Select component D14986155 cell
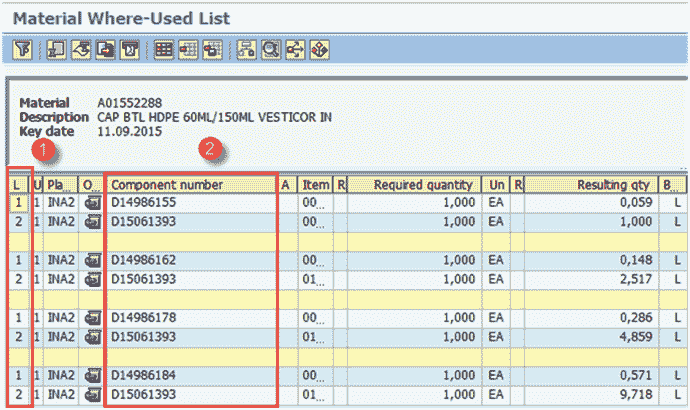690x410 pixels. coord(191,203)
